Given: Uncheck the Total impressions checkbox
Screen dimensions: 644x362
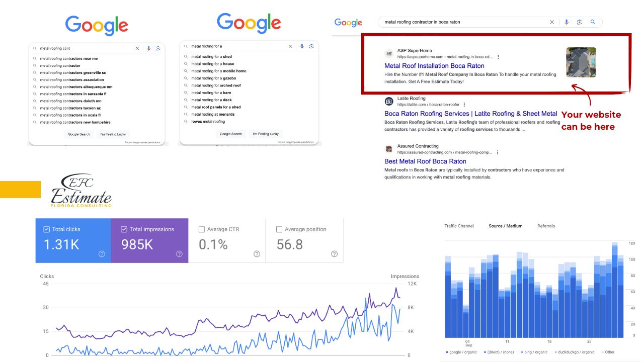Looking at the screenshot, I should [124, 229].
